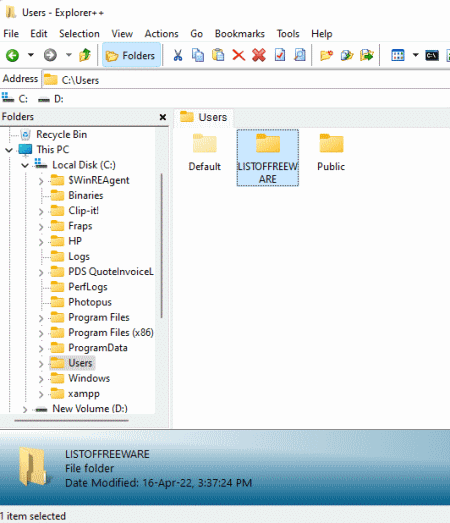The height and width of the screenshot is (523, 450).
Task: Expand the HP folder node
Action: pyautogui.click(x=41, y=242)
